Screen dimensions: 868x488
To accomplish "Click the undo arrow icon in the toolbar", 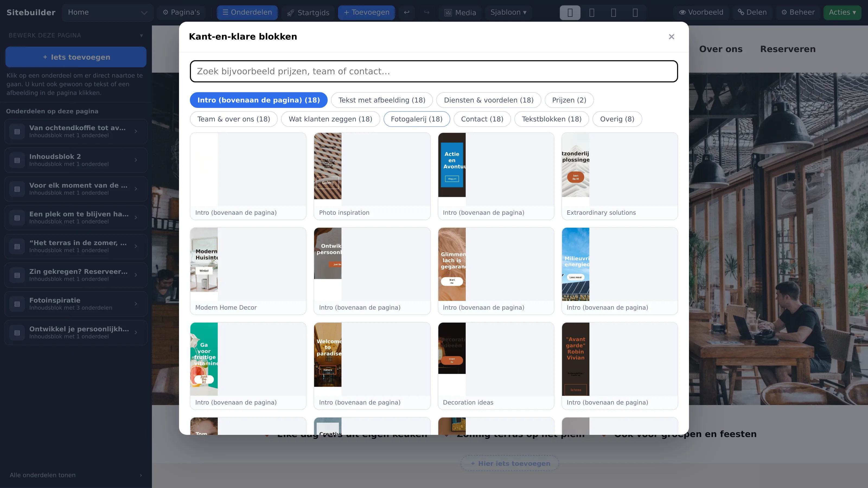I will coord(407,12).
